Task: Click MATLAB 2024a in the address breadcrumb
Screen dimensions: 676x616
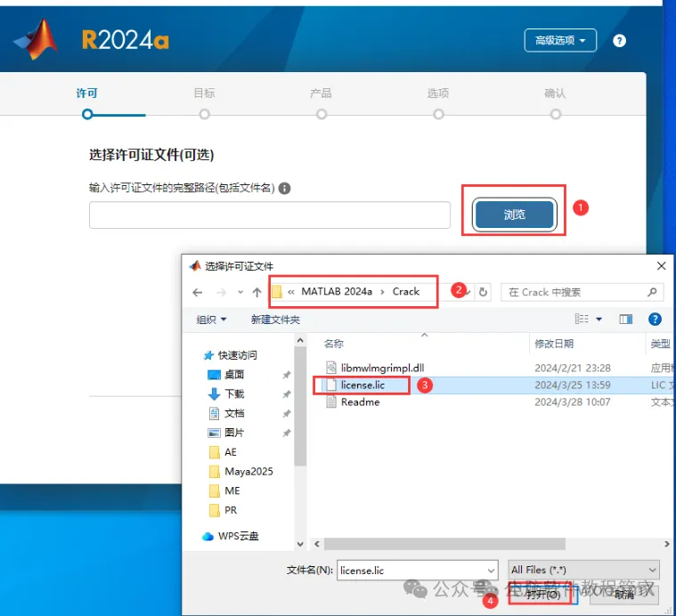Action: pyautogui.click(x=337, y=292)
